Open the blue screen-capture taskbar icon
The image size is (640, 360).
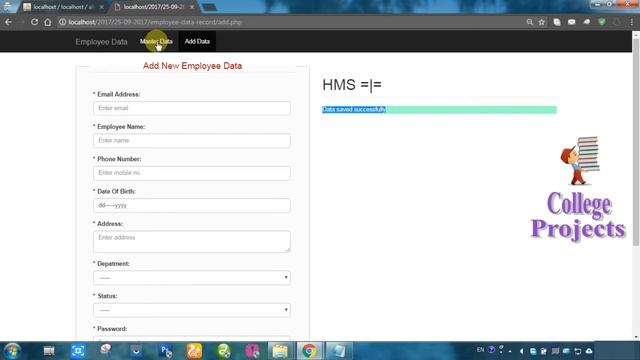[x=78, y=351]
